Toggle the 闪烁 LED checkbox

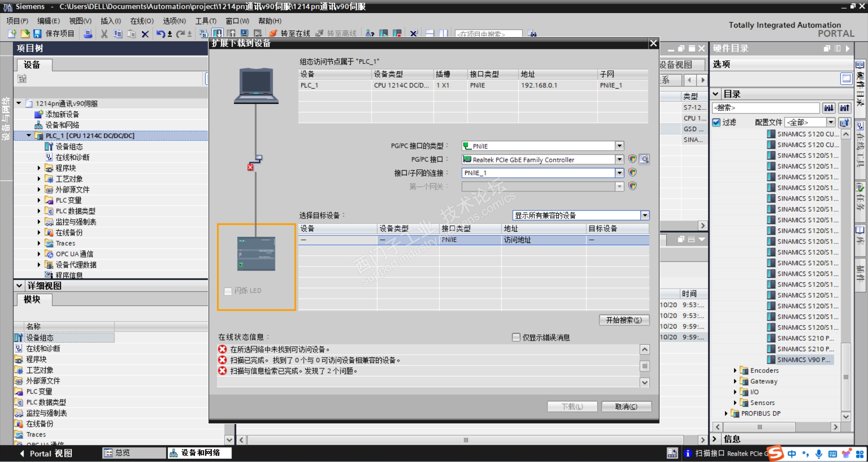(x=228, y=291)
